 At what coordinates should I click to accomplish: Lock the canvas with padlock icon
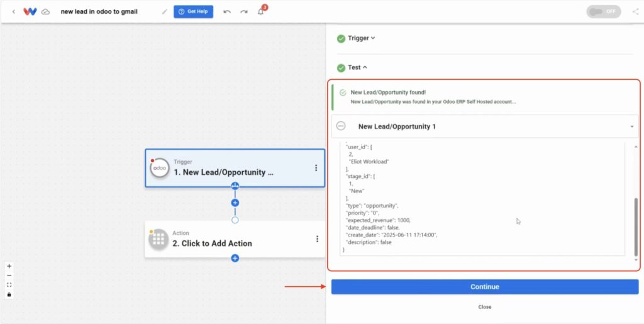click(x=9, y=294)
